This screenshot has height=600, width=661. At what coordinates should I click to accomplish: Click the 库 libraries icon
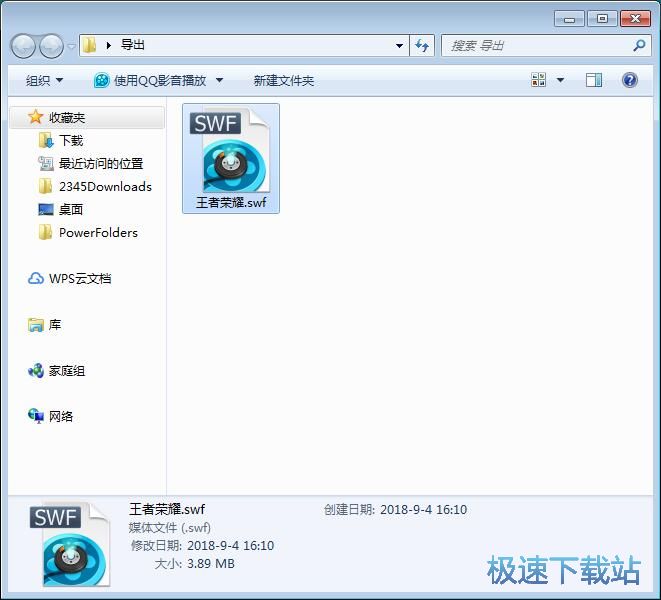click(x=36, y=325)
